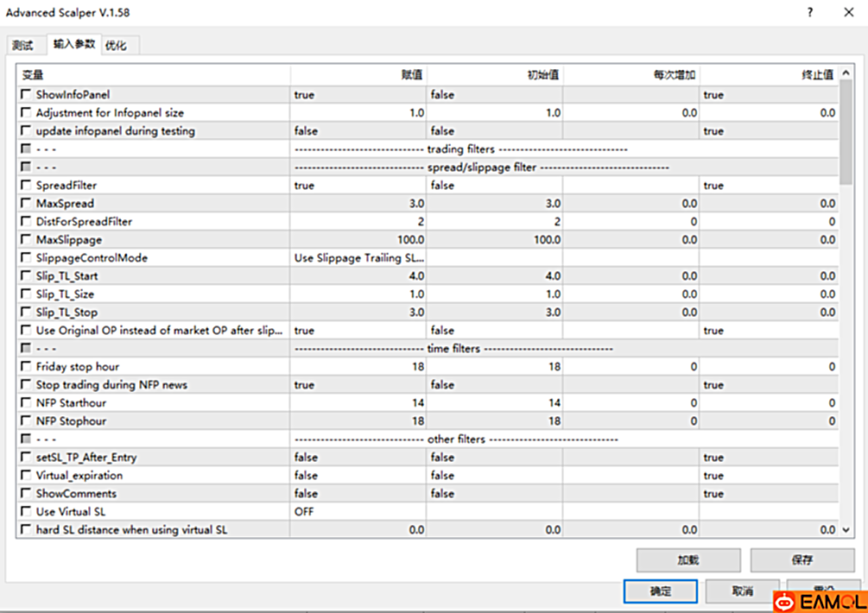Click the 每次增加 column header
Screen dimensions: 868x613
(x=631, y=75)
